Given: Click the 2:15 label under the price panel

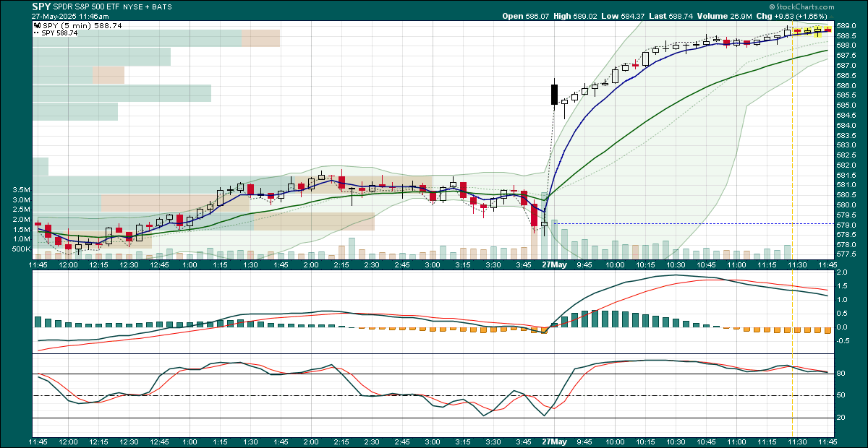Looking at the screenshot, I should click(x=341, y=265).
